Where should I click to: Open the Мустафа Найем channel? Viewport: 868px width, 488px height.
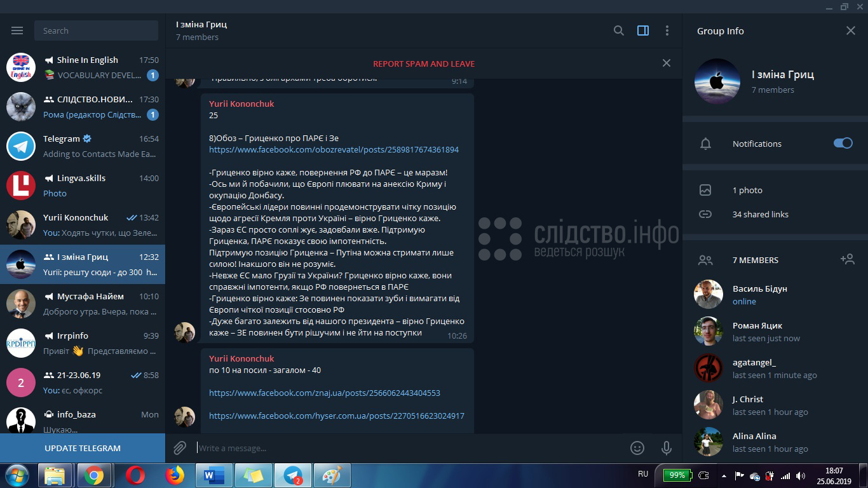point(83,304)
